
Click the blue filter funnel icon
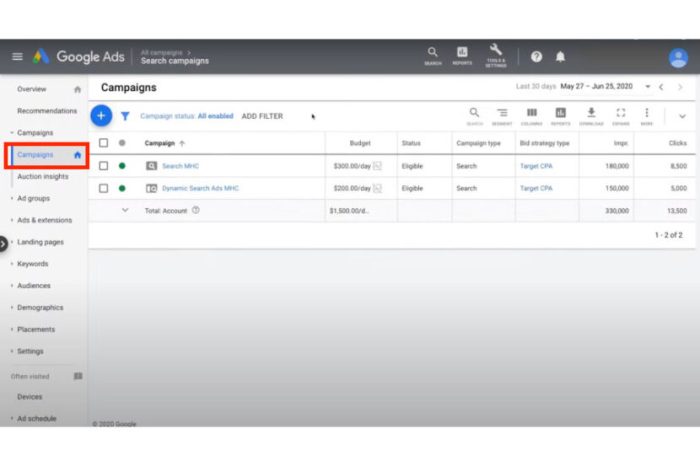(x=125, y=116)
